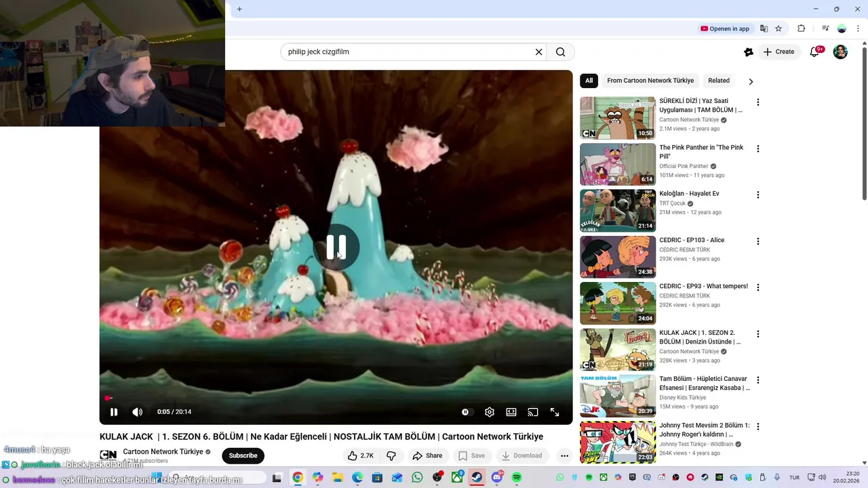This screenshot has height=488, width=868.
Task: Click the page vertical scrollbar
Action: [x=864, y=122]
